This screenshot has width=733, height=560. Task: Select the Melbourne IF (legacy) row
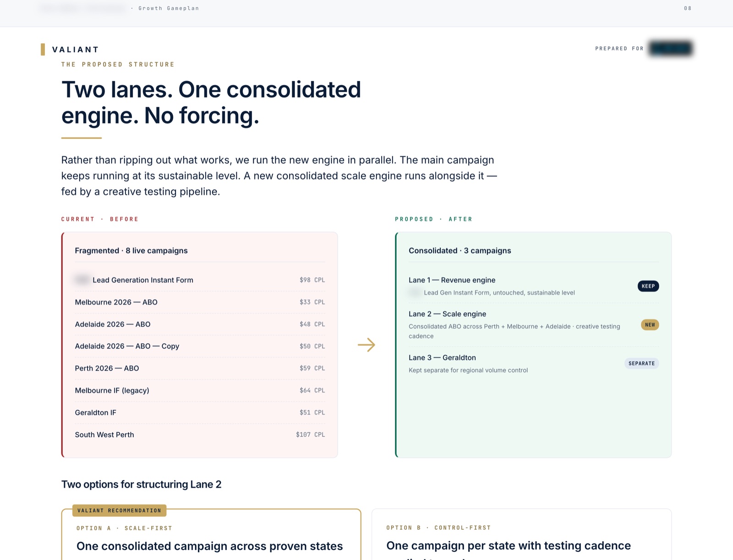[x=200, y=390]
